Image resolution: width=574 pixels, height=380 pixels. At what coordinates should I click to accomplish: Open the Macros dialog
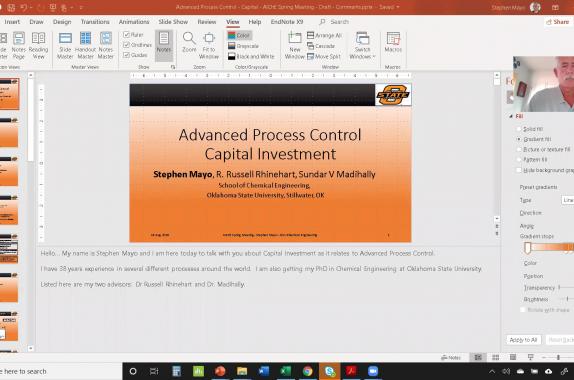(x=393, y=42)
